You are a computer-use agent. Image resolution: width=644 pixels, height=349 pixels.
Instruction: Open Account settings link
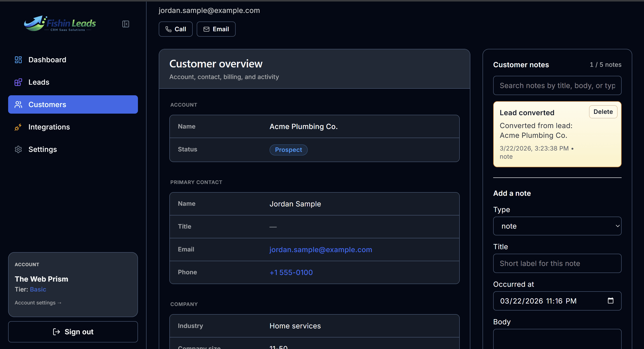point(38,302)
